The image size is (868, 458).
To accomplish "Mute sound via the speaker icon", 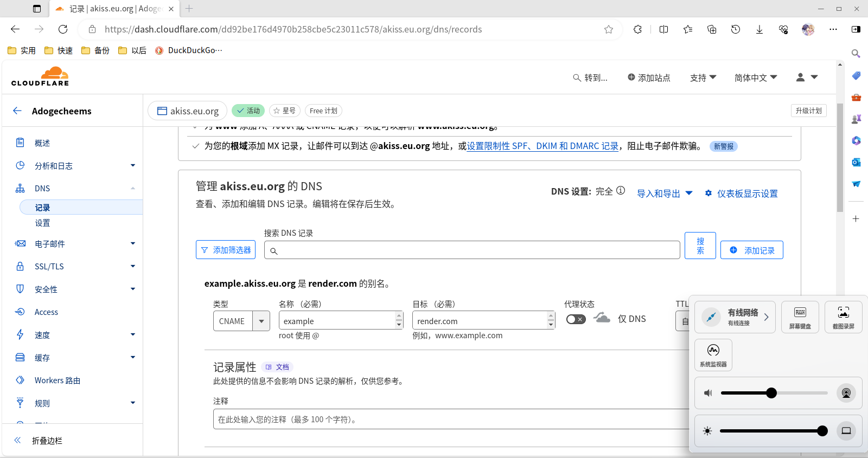I will pos(708,393).
